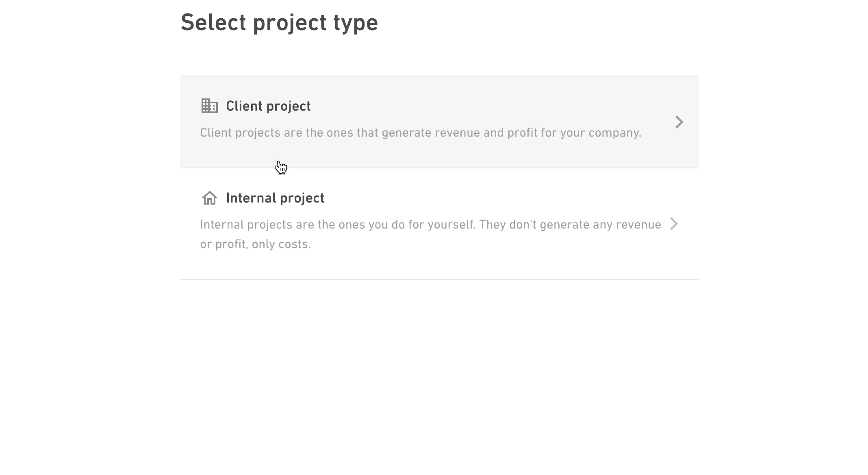Click the house icon beside Internal project
Image resolution: width=868 pixels, height=475 pixels.
coord(210,198)
